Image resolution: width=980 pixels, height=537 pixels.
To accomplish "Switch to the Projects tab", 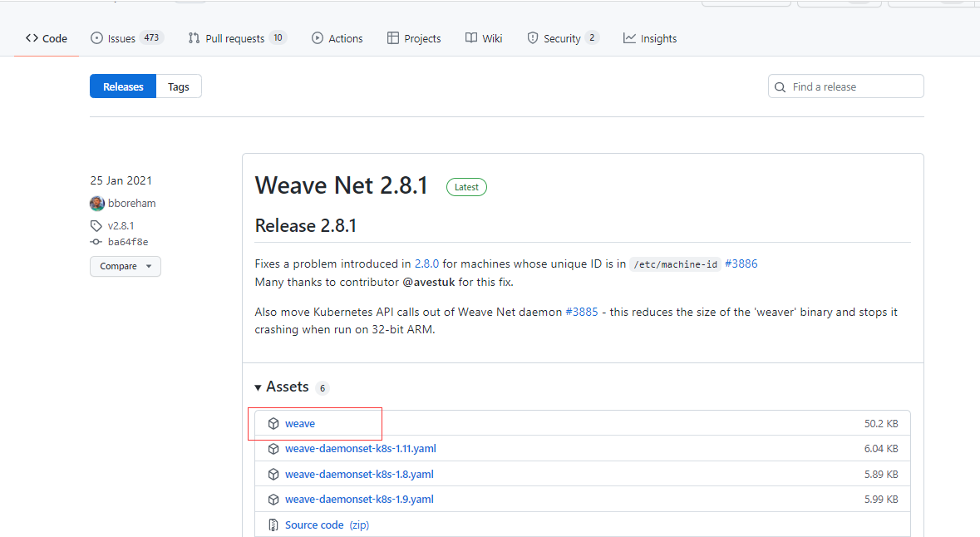I will (x=414, y=38).
